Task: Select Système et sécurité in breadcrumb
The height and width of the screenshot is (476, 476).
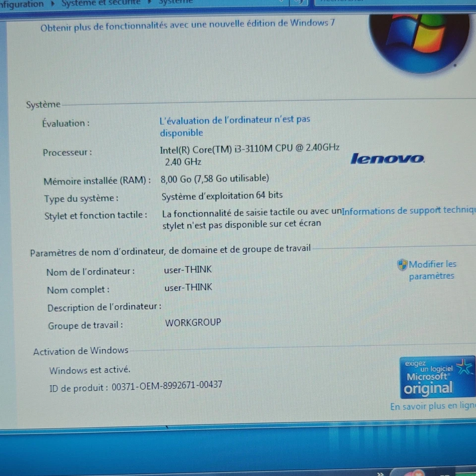Action: pyautogui.click(x=101, y=3)
